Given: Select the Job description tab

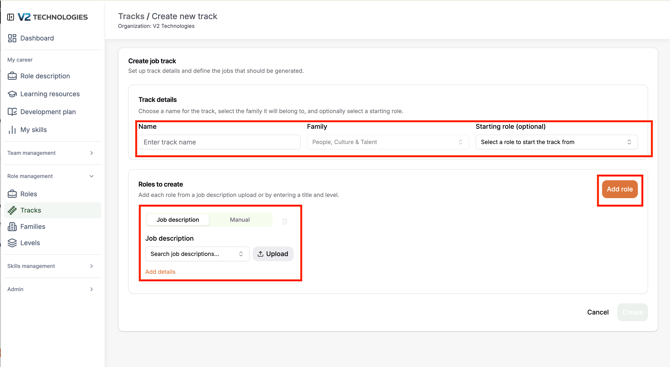Looking at the screenshot, I should (x=178, y=220).
